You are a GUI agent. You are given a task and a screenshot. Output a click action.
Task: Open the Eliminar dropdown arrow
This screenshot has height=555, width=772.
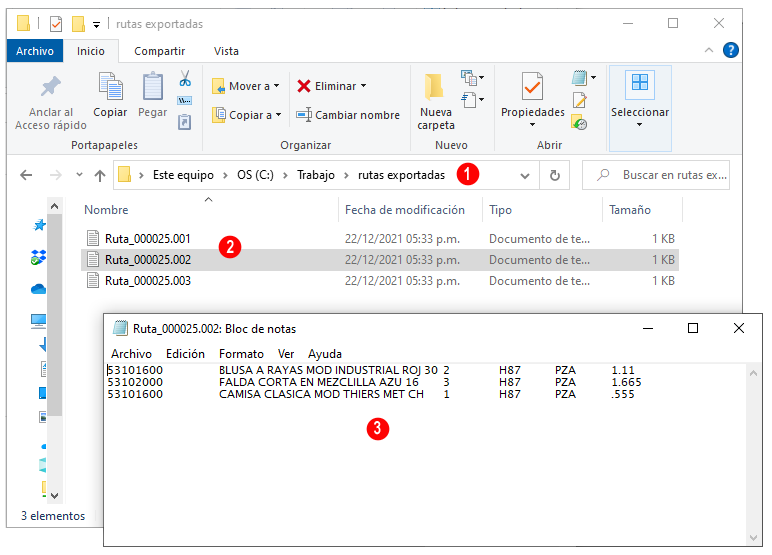364,86
